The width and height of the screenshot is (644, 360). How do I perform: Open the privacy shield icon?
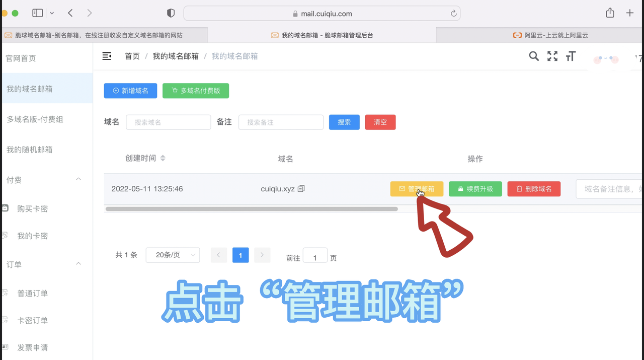pos(171,13)
